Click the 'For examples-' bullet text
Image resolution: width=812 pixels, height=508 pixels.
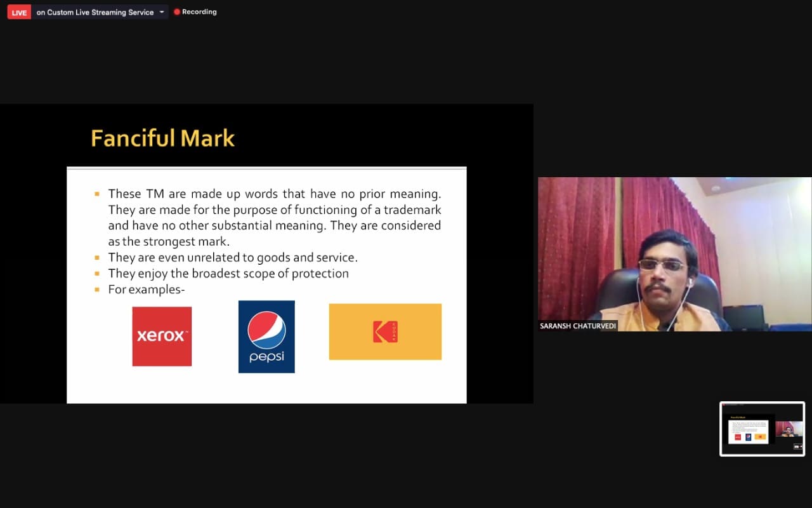146,290
